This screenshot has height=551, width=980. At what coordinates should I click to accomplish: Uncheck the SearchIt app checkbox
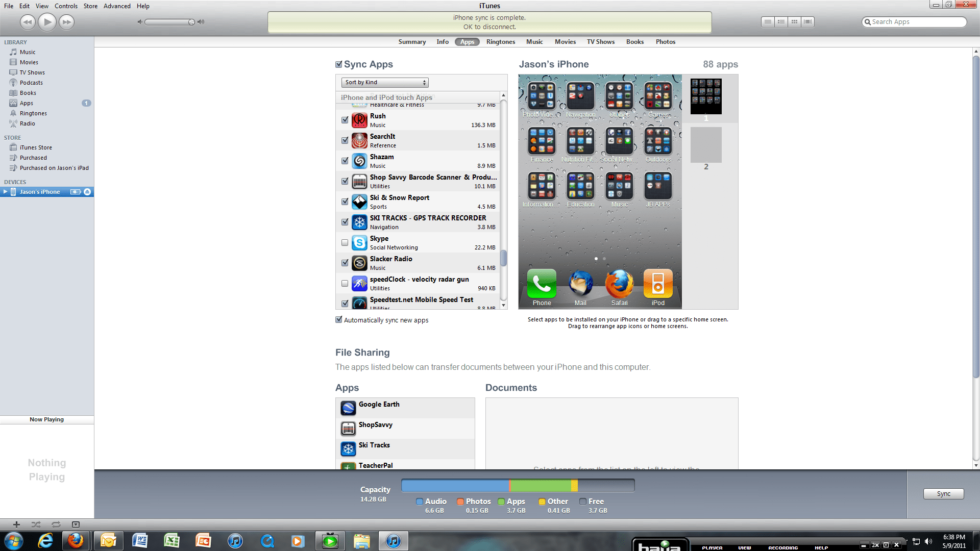345,140
